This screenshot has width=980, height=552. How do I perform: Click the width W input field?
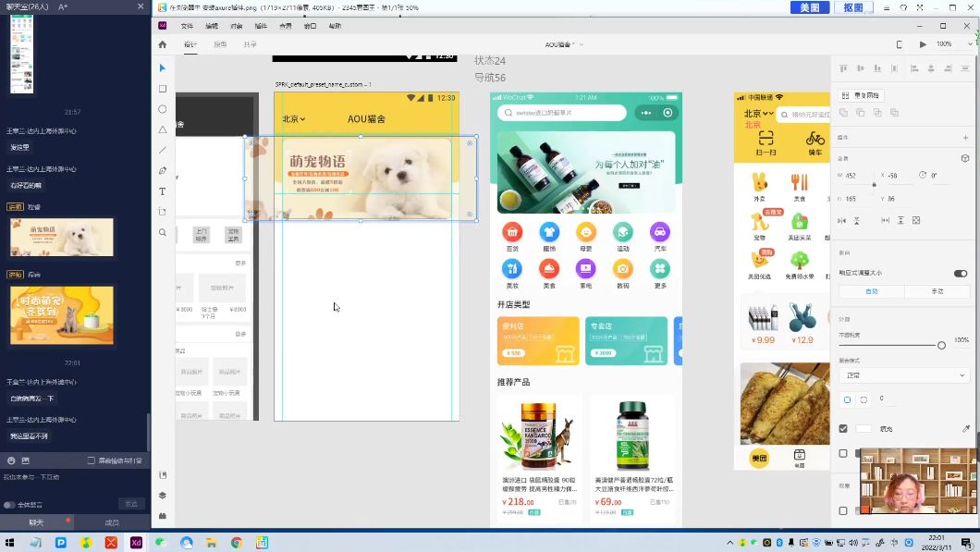pyautogui.click(x=852, y=176)
